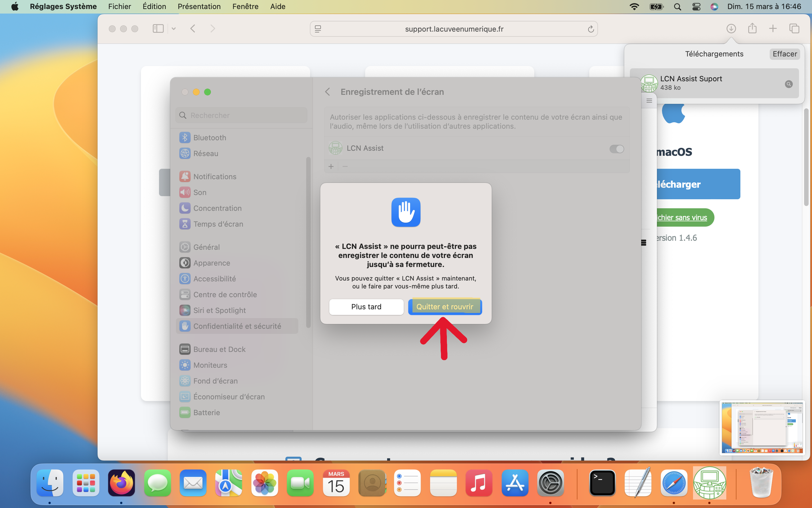Reveal LCN Assist Suport download in Finder
Screen dimensions: 812x508
pos(789,84)
